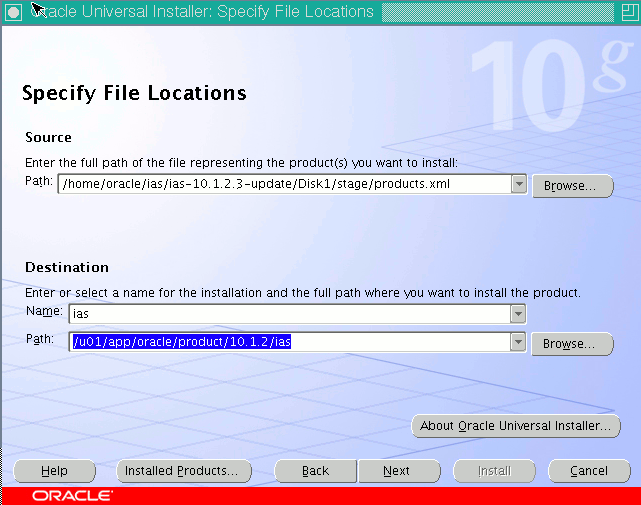641x505 pixels.
Task: Click the maximize window icon in title bar
Action: 629,12
